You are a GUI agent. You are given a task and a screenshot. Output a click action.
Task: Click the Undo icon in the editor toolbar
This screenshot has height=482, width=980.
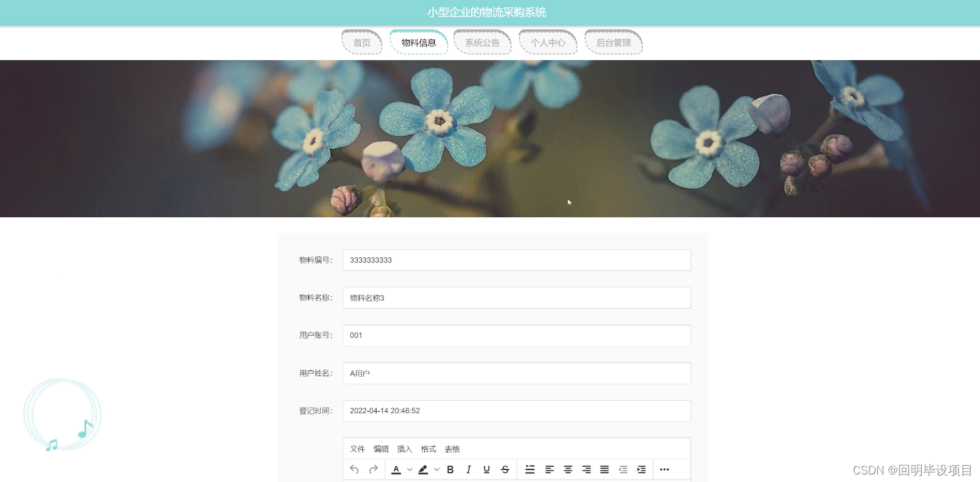click(x=354, y=469)
